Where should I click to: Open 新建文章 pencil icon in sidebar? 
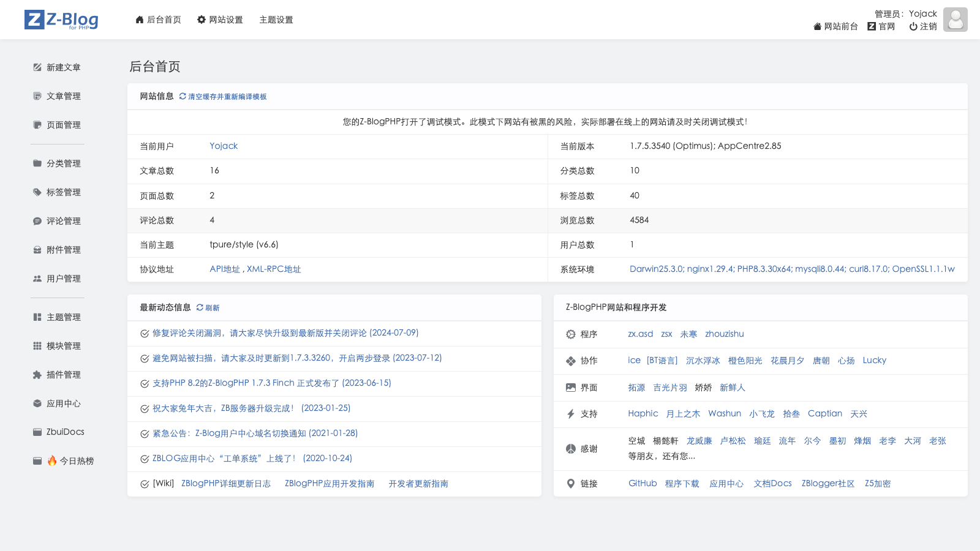[x=37, y=67]
